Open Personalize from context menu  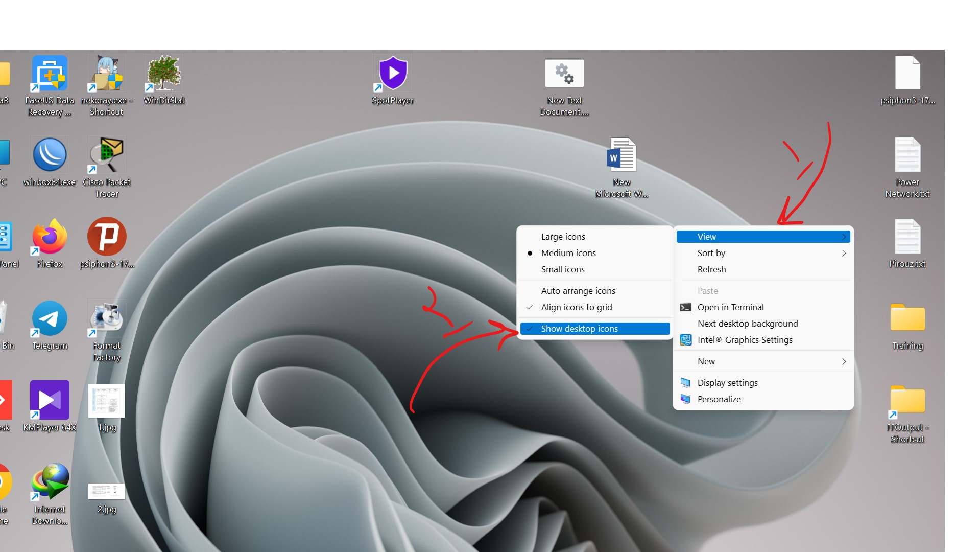coord(763,399)
